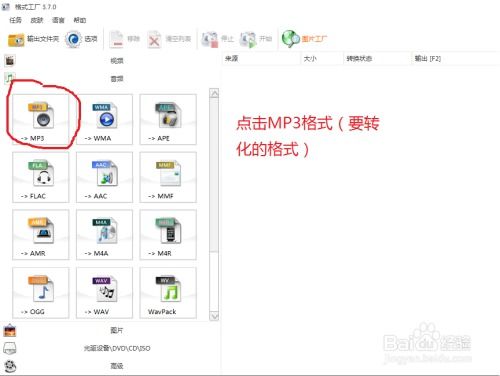Pick the WavPack format icon
The width and height of the screenshot is (500, 376).
coord(168,293)
